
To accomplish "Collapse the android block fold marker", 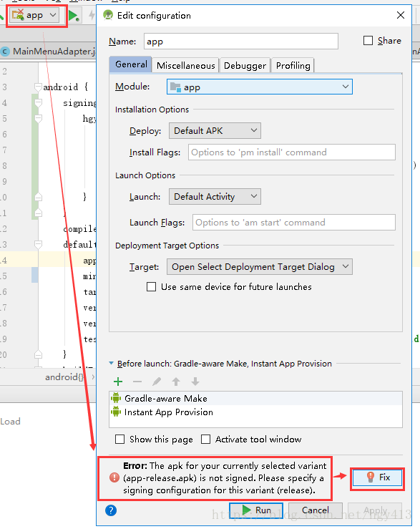I will click(38, 87).
